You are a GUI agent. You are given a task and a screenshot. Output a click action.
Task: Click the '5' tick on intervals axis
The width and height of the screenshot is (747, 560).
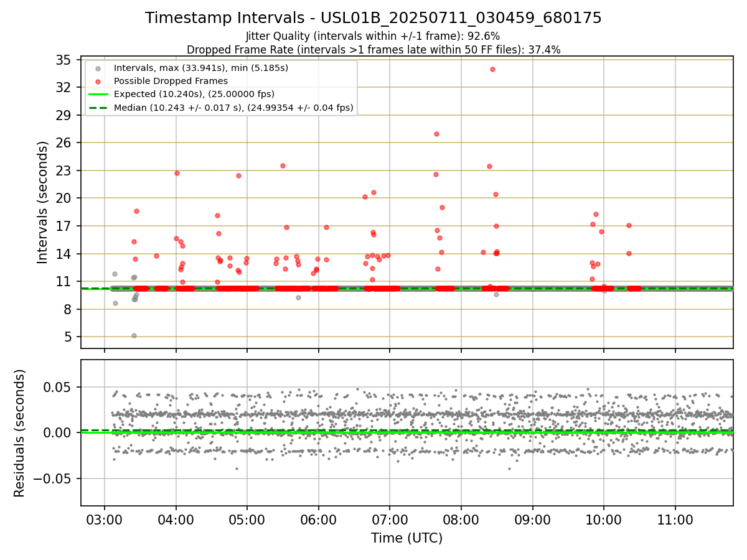tap(67, 337)
